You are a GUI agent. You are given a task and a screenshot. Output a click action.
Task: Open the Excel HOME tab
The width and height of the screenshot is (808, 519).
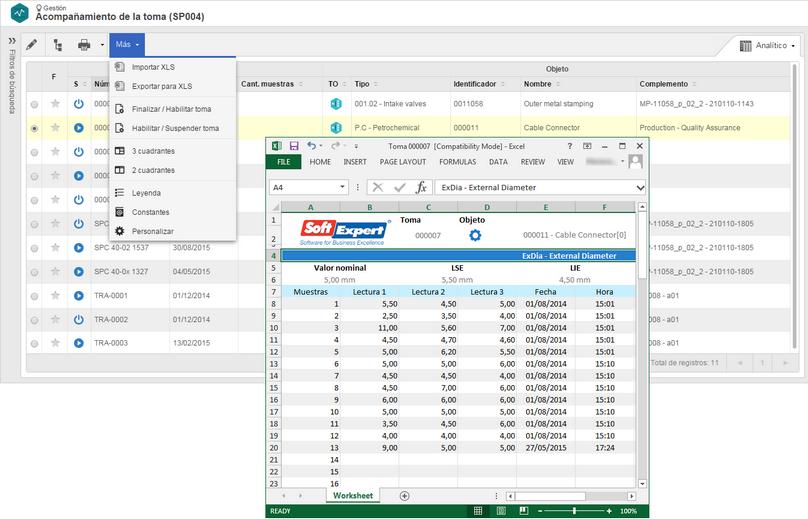[320, 162]
